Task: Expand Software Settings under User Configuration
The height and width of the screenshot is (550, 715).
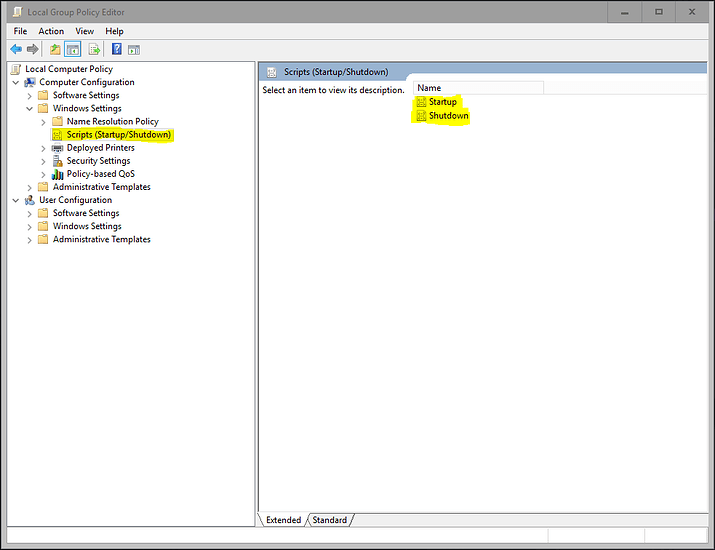Action: point(30,214)
